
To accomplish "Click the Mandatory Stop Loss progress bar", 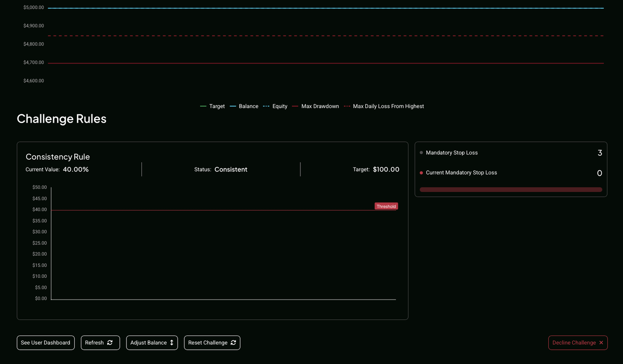I will (x=510, y=190).
